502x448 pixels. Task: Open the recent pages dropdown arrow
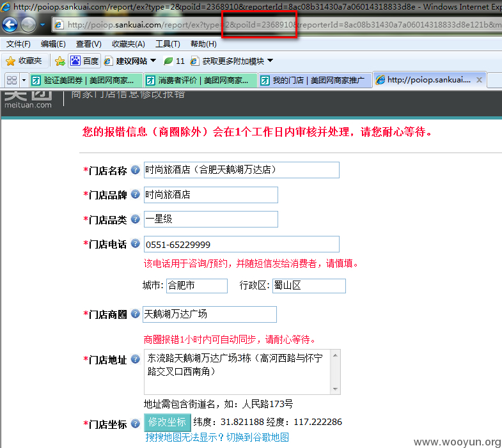(x=43, y=25)
